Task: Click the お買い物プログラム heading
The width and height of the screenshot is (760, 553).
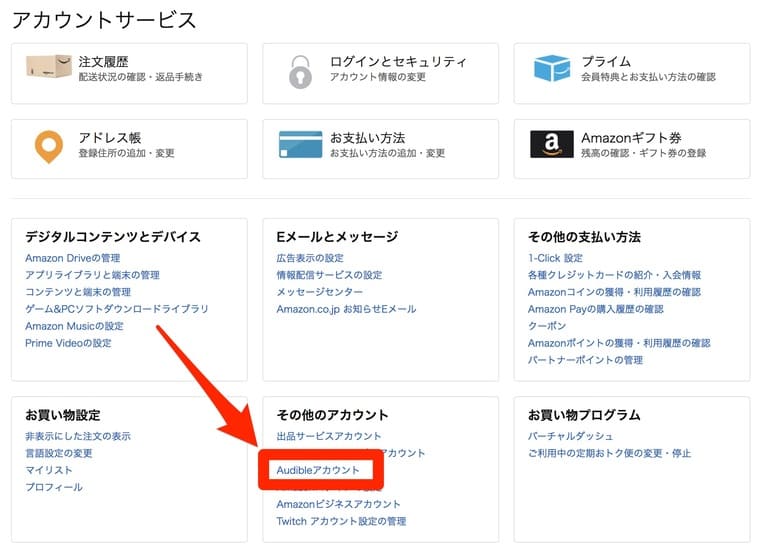Action: click(584, 415)
